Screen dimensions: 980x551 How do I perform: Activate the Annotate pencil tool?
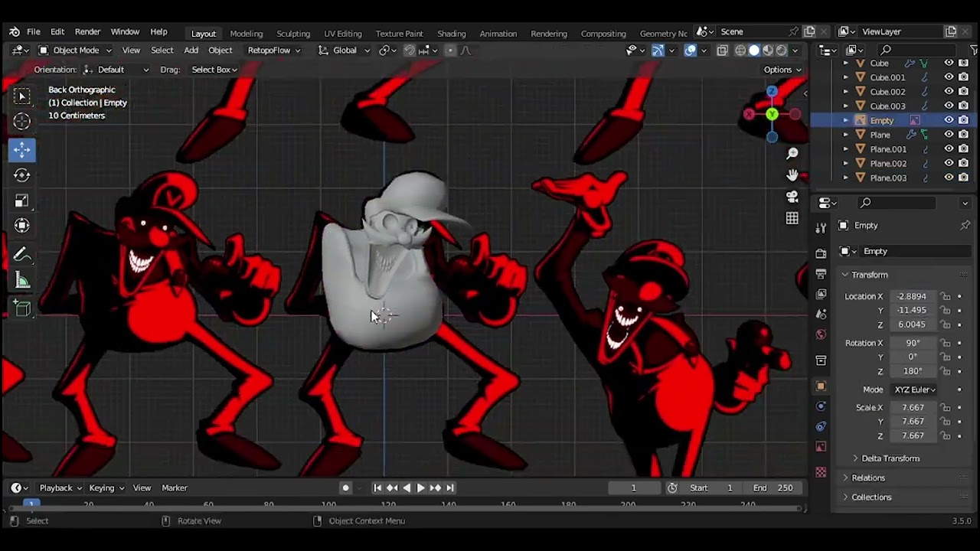(21, 255)
